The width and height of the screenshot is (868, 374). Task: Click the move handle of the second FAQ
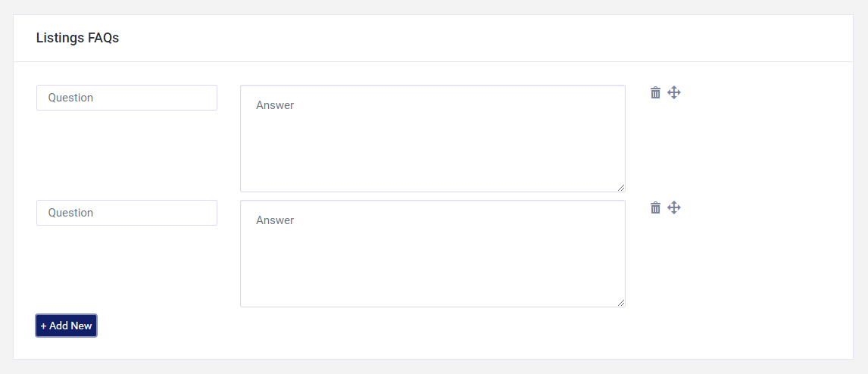pos(674,208)
